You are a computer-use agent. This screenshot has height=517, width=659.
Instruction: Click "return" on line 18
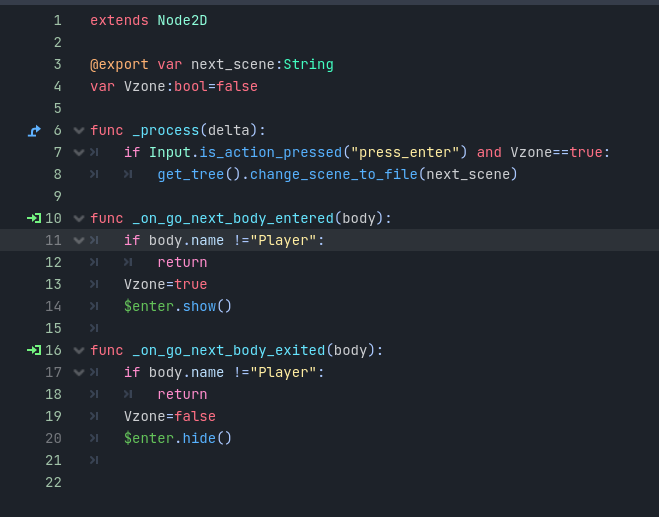click(x=182, y=395)
